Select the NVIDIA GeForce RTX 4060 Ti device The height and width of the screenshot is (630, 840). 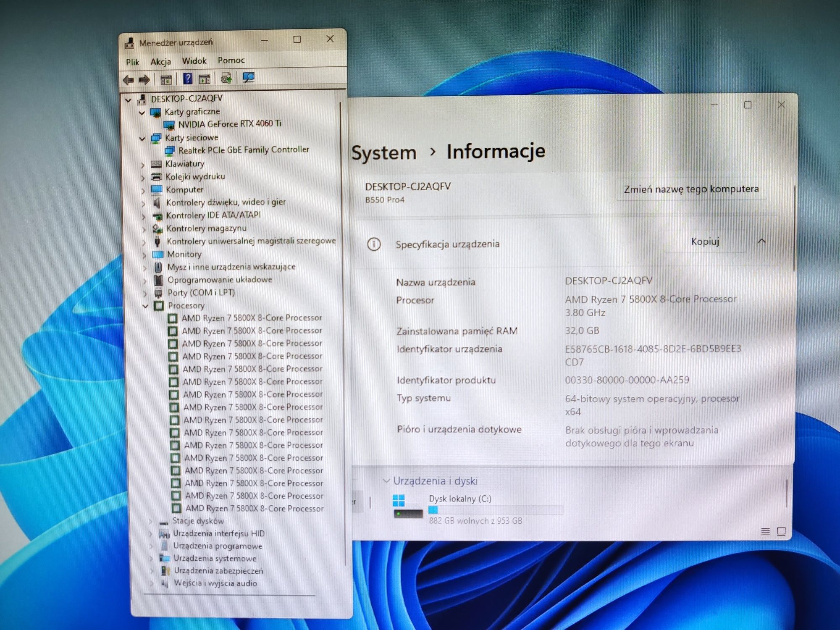[x=229, y=124]
